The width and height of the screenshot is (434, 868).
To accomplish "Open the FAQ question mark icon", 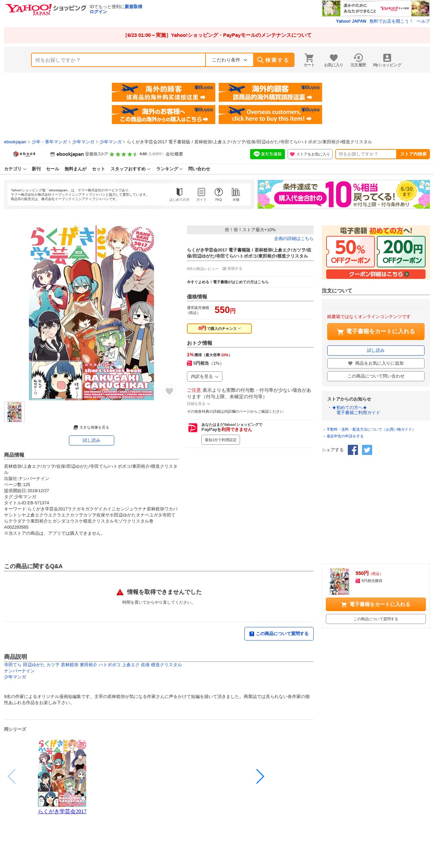I will coord(219,194).
